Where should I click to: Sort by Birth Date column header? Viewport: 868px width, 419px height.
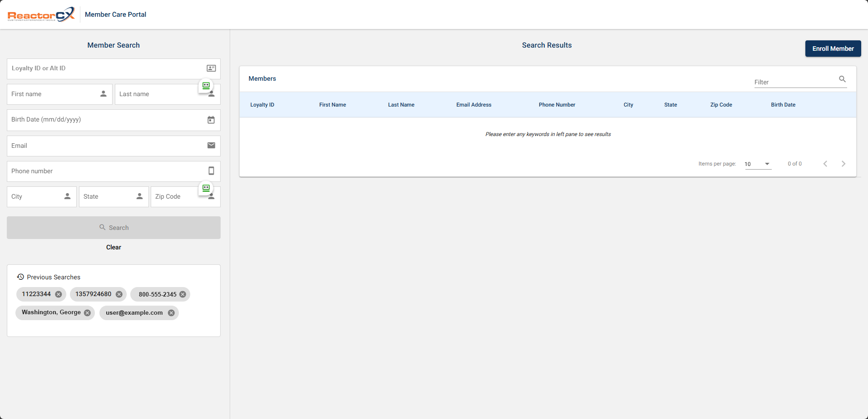[x=783, y=105]
